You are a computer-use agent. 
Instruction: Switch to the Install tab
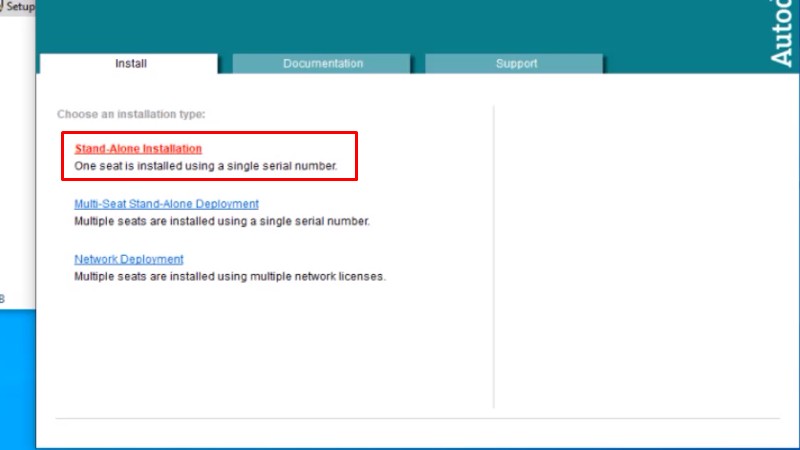click(x=130, y=64)
